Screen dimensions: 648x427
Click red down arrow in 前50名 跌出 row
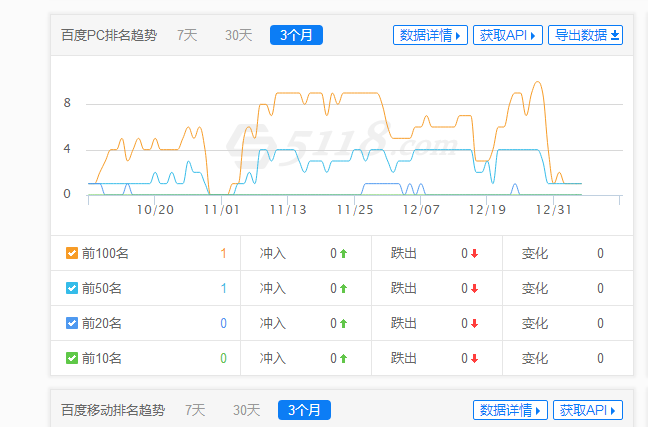pos(474,289)
